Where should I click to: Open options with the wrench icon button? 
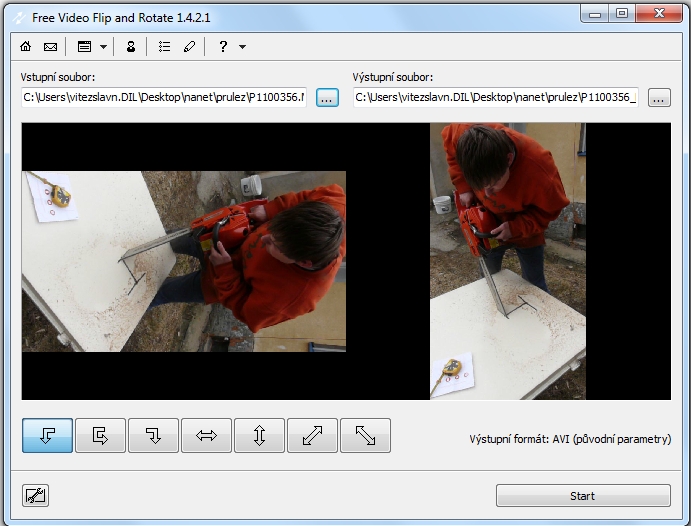pos(35,495)
